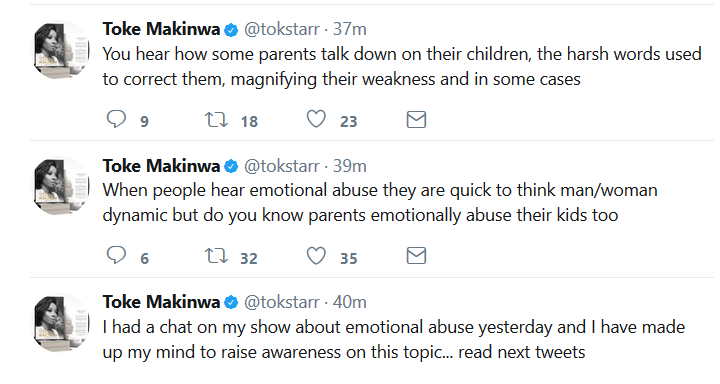Open tweet text about chat on my show
This screenshot has height=384, width=720.
pyautogui.click(x=394, y=339)
